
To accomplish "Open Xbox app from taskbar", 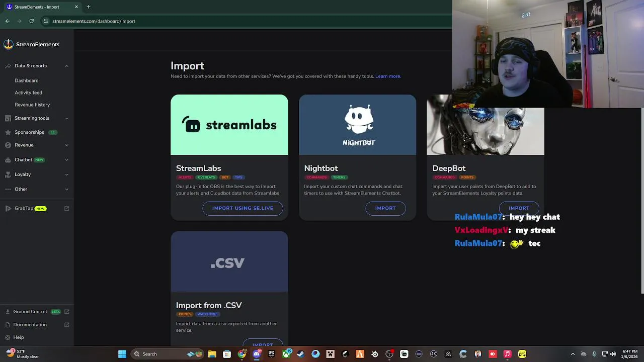I will pos(286,354).
